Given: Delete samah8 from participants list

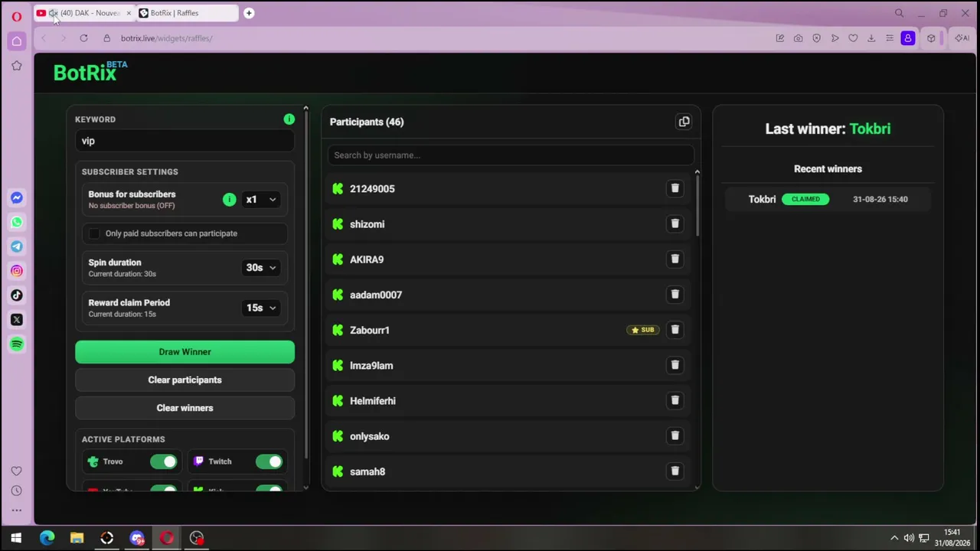Looking at the screenshot, I should pyautogui.click(x=675, y=471).
